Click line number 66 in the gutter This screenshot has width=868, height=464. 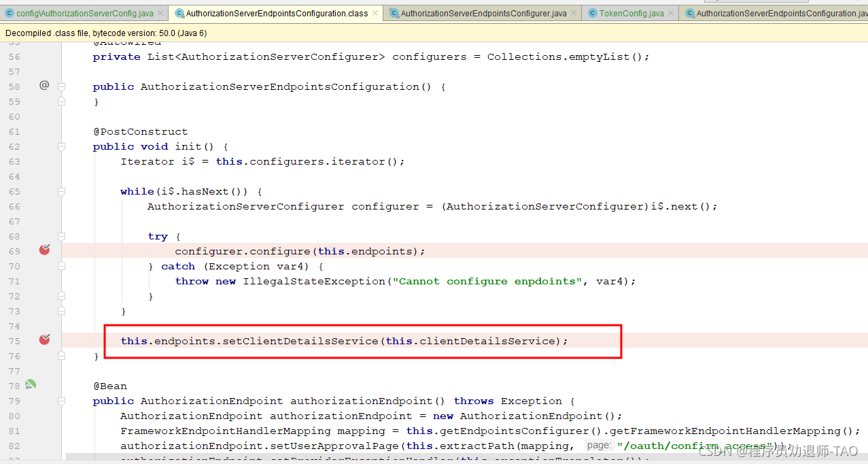[x=14, y=206]
